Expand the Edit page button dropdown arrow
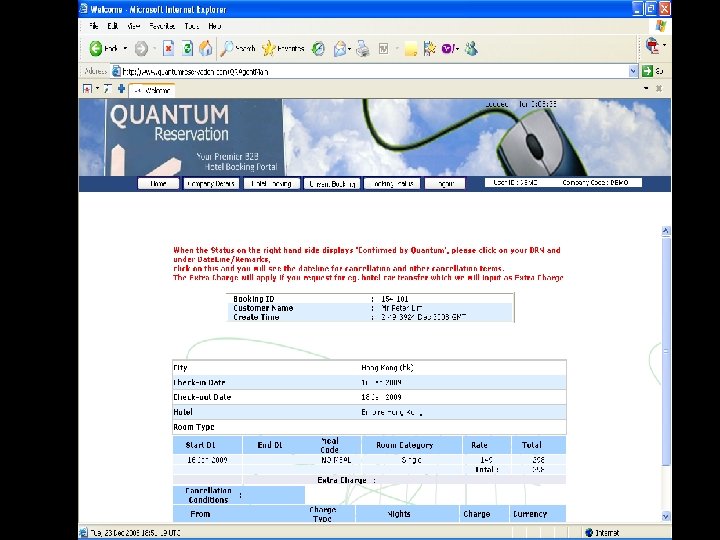720x540 pixels. [396, 48]
